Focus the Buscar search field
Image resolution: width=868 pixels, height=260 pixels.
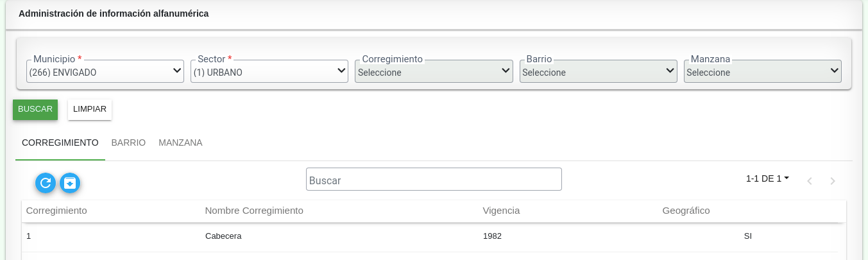tap(434, 180)
